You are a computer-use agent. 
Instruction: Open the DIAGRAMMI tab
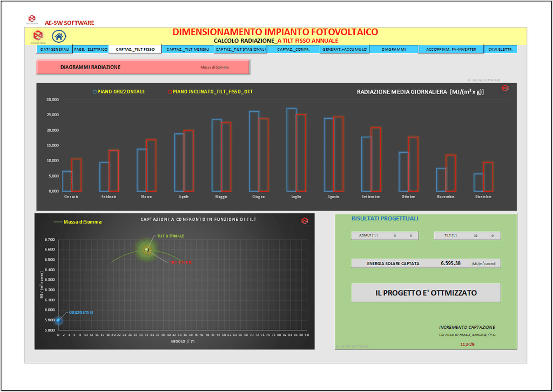pos(394,49)
